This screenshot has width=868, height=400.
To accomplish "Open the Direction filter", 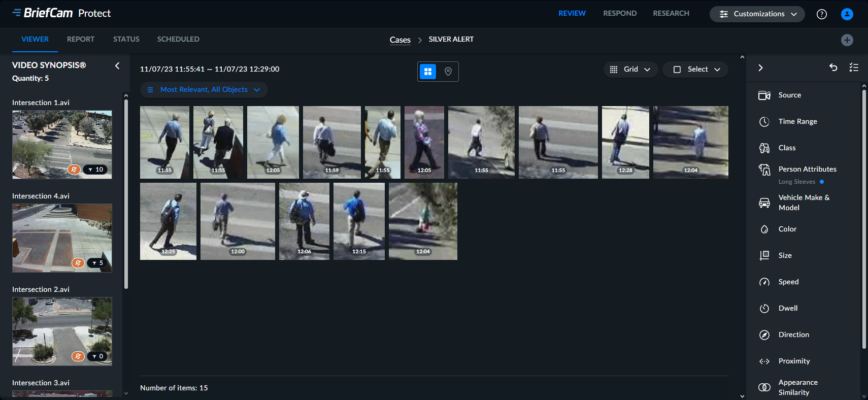I will click(x=793, y=335).
